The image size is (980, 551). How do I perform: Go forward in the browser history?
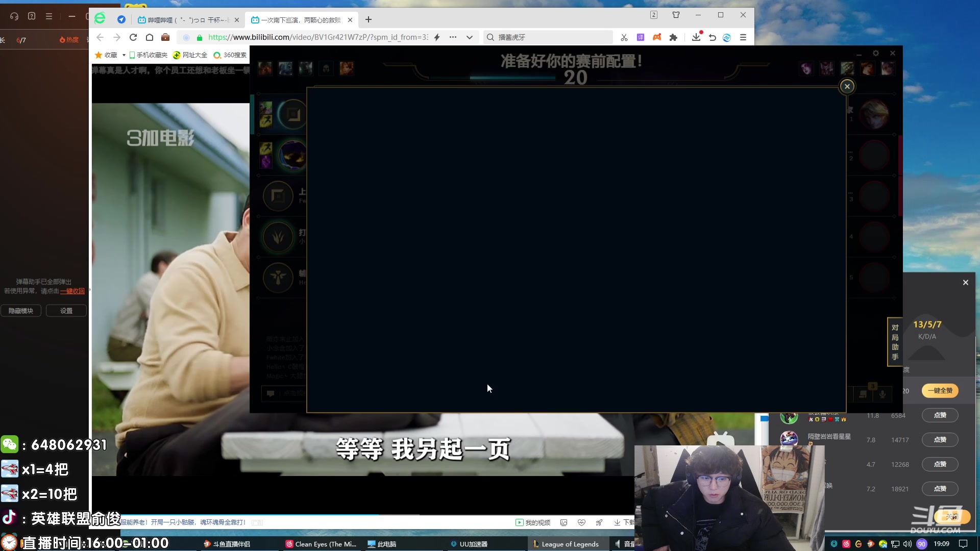(117, 37)
